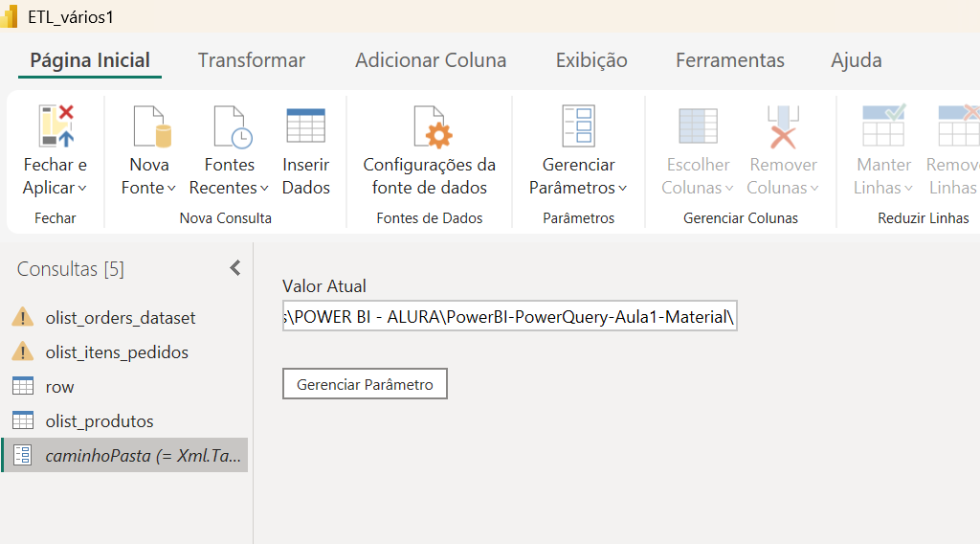Image resolution: width=980 pixels, height=544 pixels.
Task: Expand the Fechar e Aplicar dropdown
Action: click(x=82, y=189)
